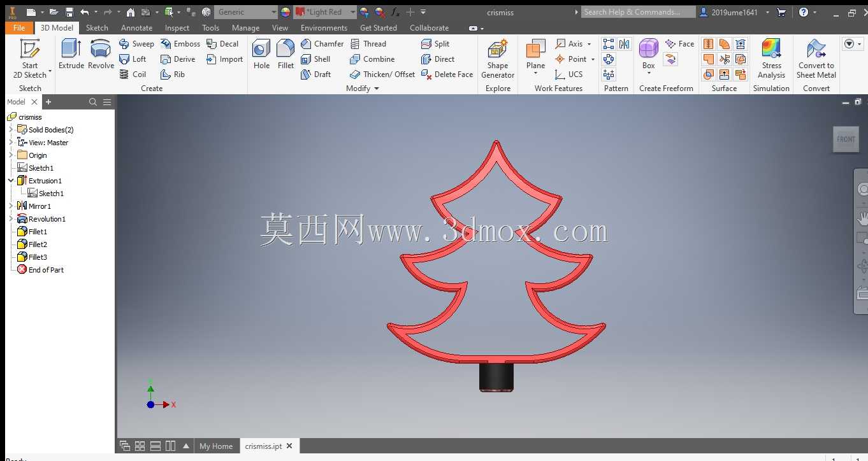The height and width of the screenshot is (461, 868).
Task: Apply a Decal
Action: (222, 44)
